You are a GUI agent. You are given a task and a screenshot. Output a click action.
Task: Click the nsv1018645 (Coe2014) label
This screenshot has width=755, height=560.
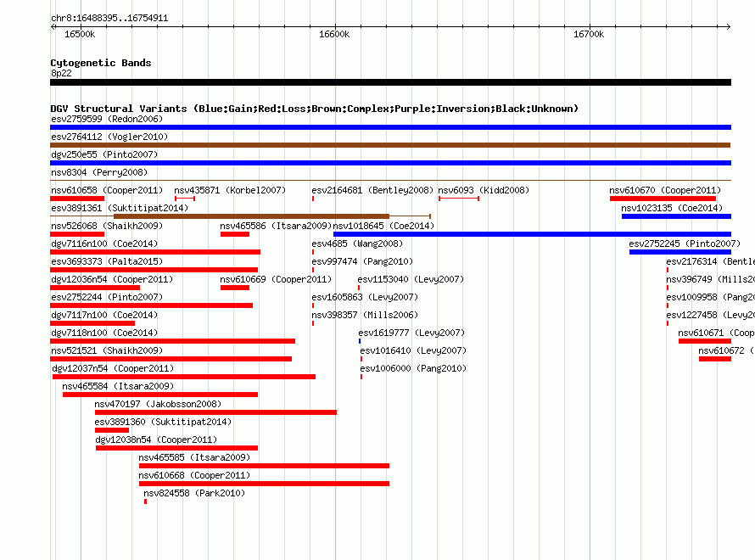383,226
